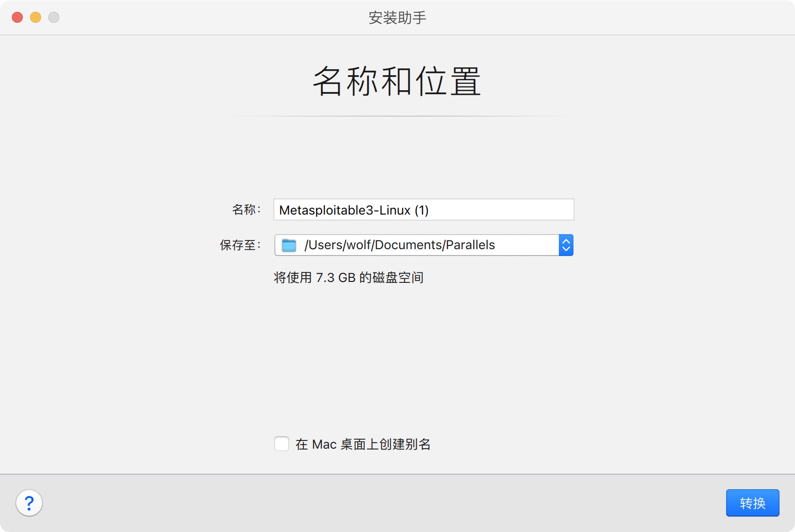Enable the 在 Mac 桌面上创建别名 checkbox
Viewport: 795px width, 532px height.
click(282, 444)
